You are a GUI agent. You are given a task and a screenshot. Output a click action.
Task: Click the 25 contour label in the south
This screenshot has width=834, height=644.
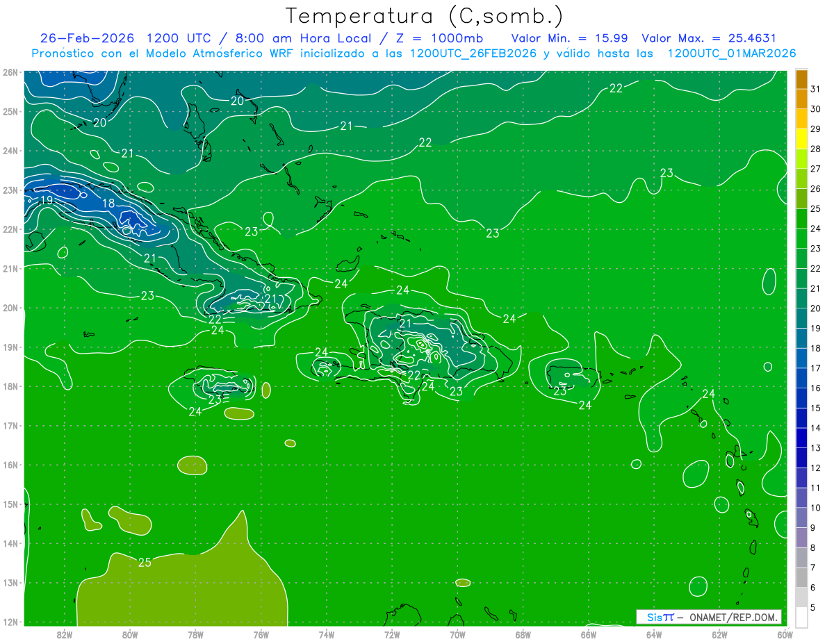pos(145,562)
